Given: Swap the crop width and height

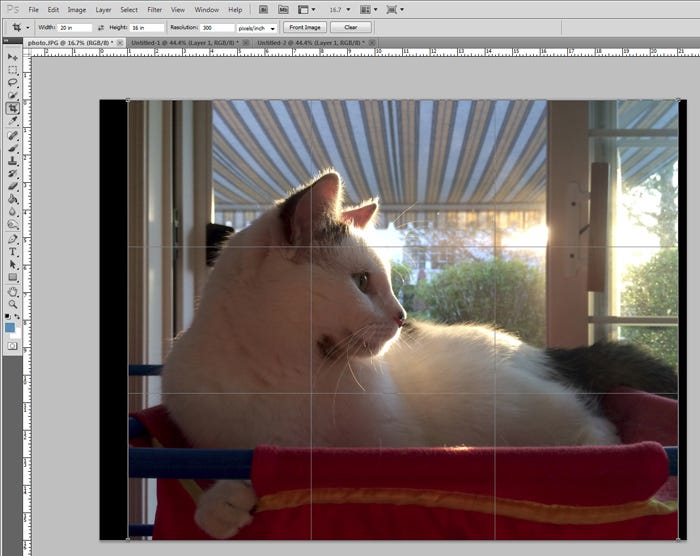Looking at the screenshot, I should tap(101, 28).
